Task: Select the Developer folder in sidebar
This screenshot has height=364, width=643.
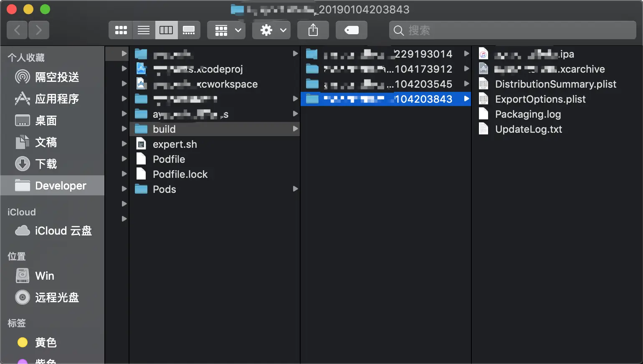Action: pyautogui.click(x=53, y=185)
